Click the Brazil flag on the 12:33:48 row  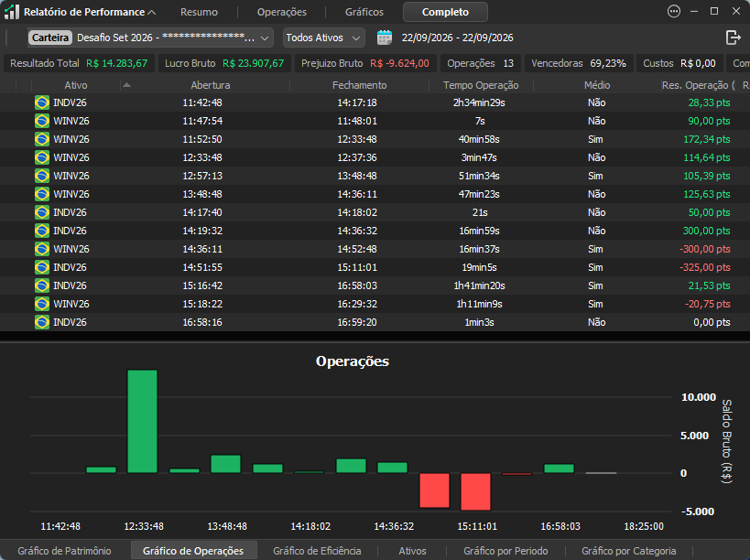point(42,157)
